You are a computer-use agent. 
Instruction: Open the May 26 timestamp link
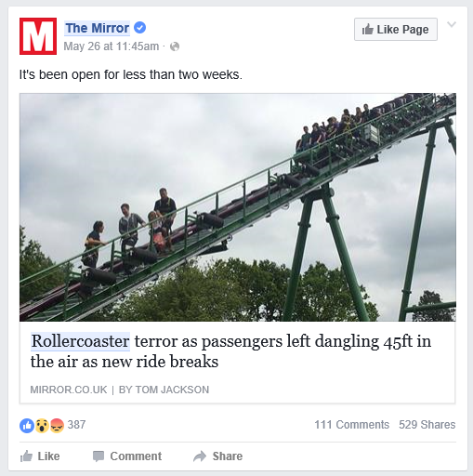tap(112, 46)
